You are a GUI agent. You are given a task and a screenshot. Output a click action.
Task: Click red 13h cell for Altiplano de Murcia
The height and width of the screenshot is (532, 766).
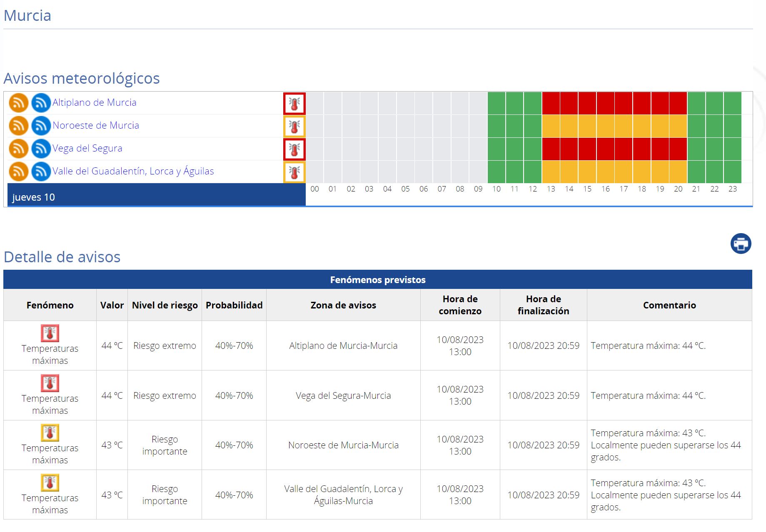(x=551, y=103)
